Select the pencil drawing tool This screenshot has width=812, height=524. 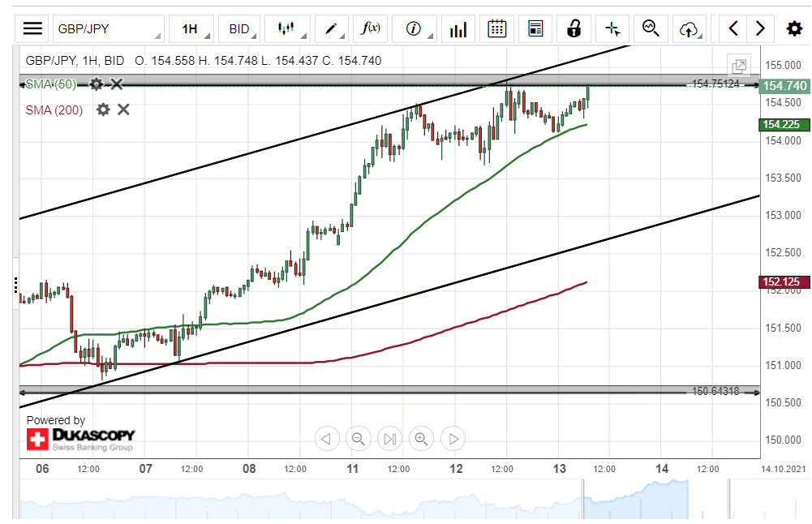click(x=333, y=29)
